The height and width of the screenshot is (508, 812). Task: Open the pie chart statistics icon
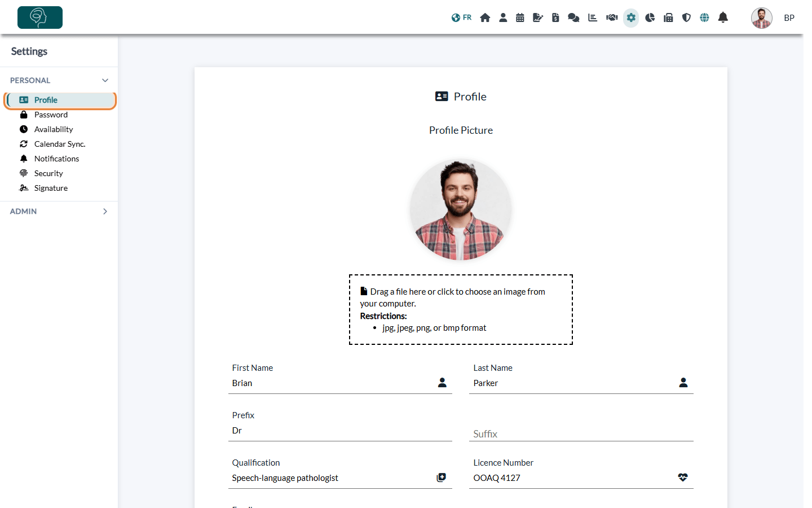click(x=650, y=17)
